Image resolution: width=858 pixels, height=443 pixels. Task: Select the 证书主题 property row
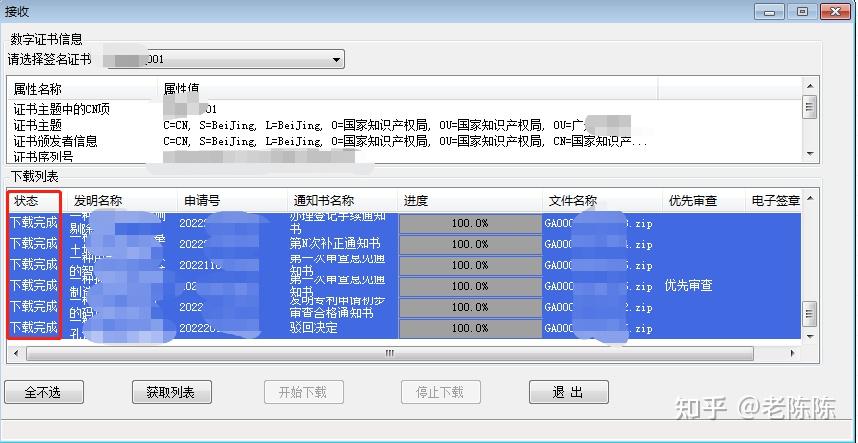click(x=405, y=125)
